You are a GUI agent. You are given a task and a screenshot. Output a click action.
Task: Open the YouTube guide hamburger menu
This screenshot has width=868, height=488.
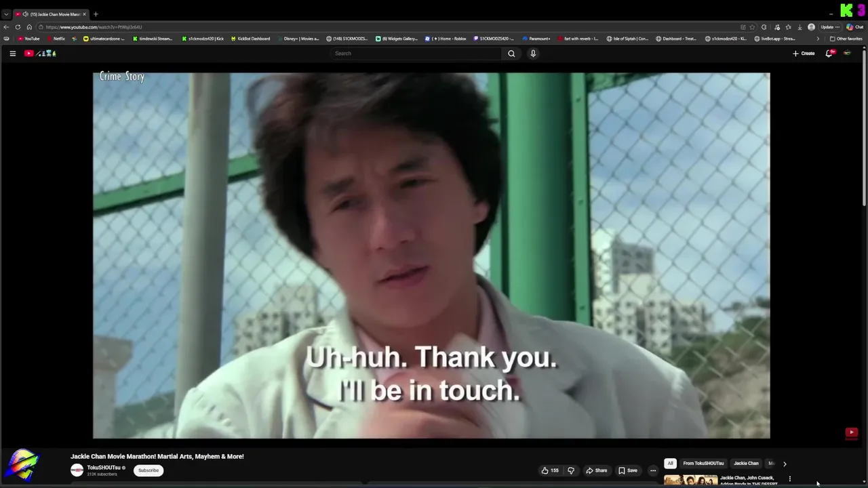pos(12,54)
